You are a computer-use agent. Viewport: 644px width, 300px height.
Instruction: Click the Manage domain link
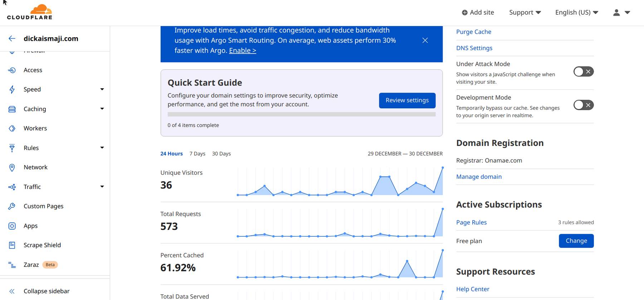coord(479,177)
